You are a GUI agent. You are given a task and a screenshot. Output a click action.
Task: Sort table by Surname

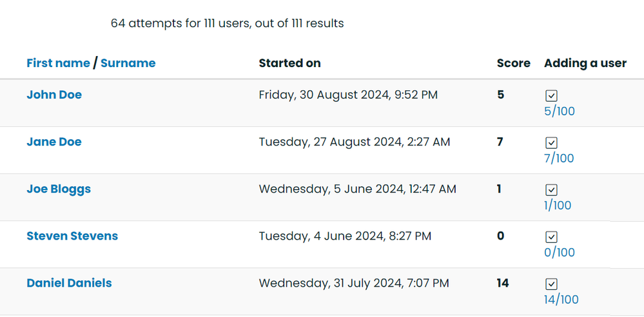[x=128, y=63]
